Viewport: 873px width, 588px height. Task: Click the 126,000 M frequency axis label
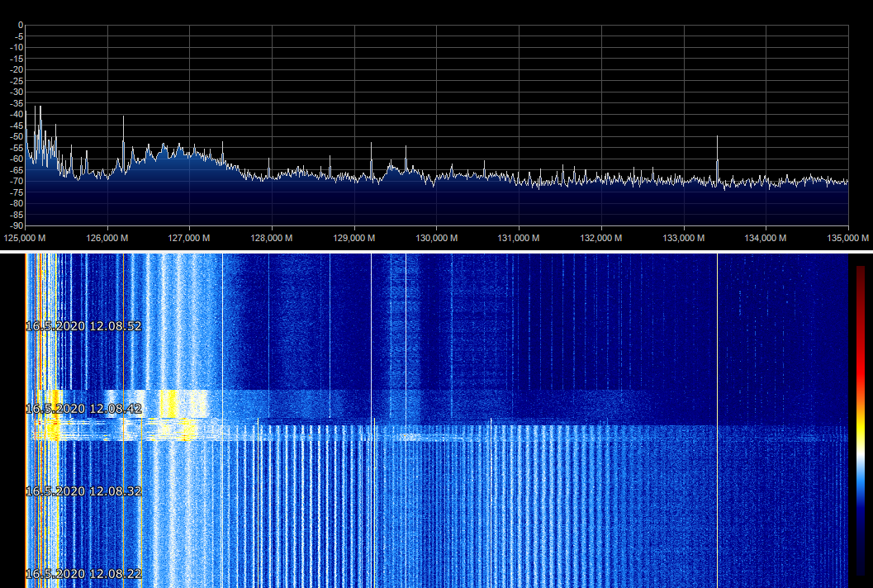[x=107, y=238]
